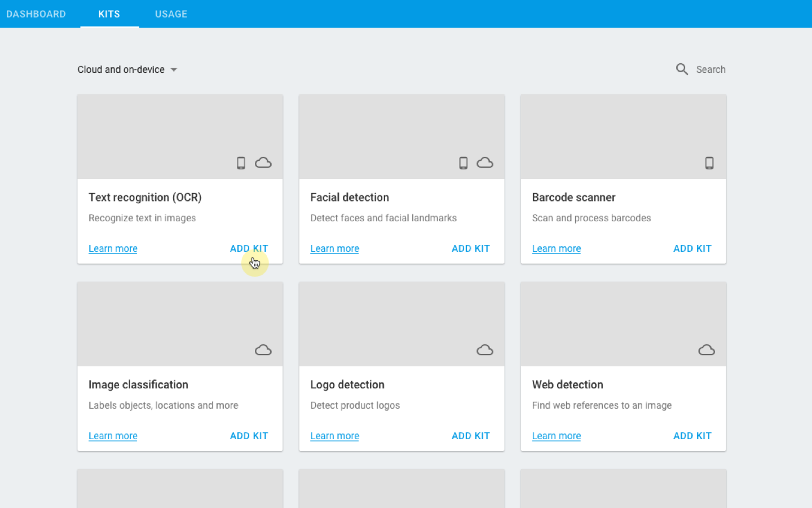Add the Text recognition (OCR) kit

click(249, 248)
